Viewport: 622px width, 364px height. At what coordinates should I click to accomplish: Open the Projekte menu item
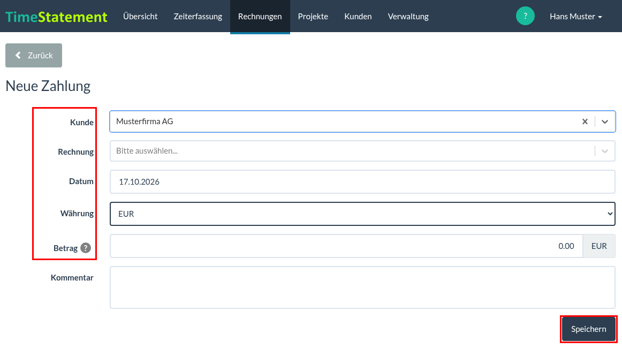313,17
